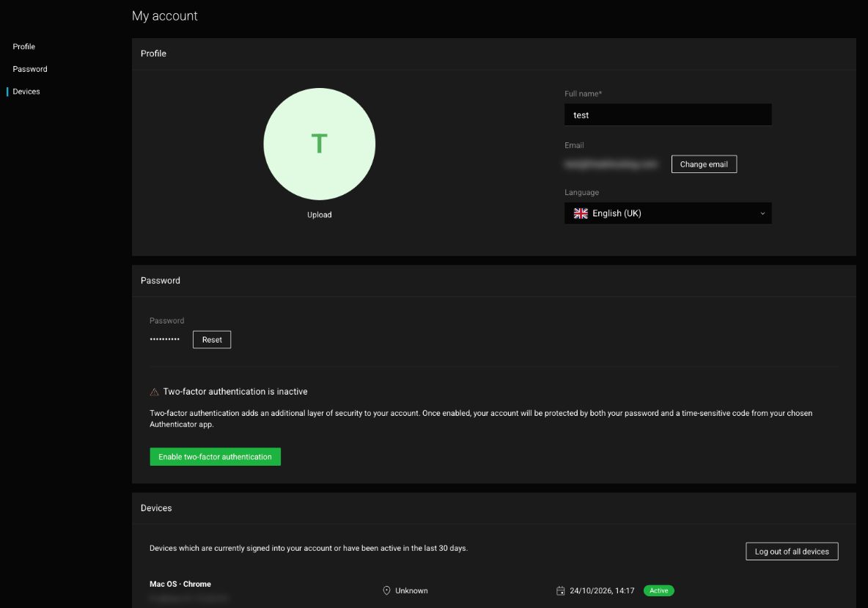
Task: Click the green T avatar circle
Action: click(320, 144)
